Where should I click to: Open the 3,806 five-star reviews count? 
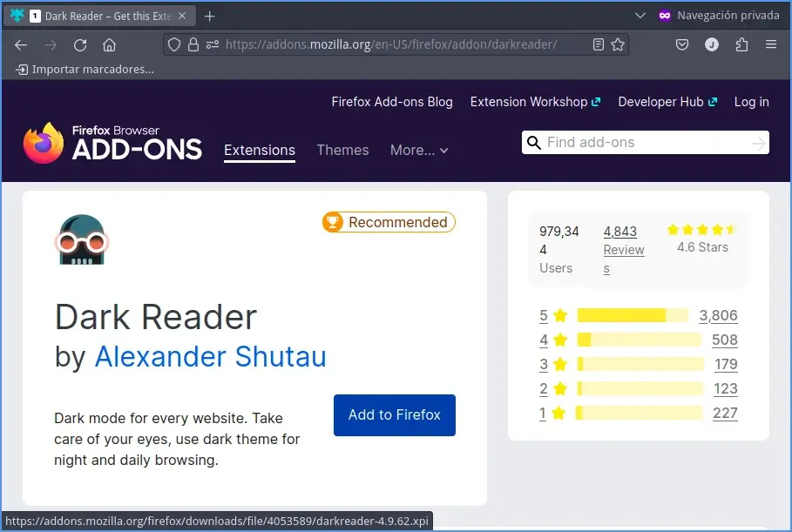(718, 315)
